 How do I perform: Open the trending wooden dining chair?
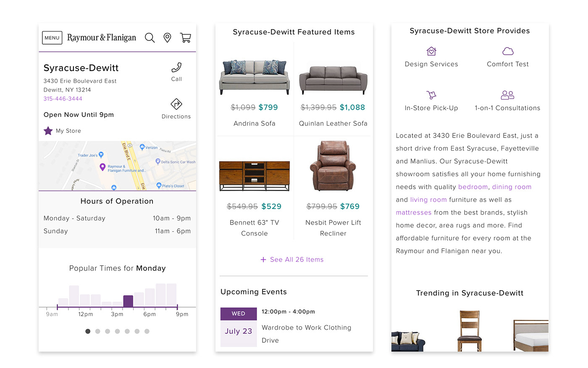click(x=470, y=331)
